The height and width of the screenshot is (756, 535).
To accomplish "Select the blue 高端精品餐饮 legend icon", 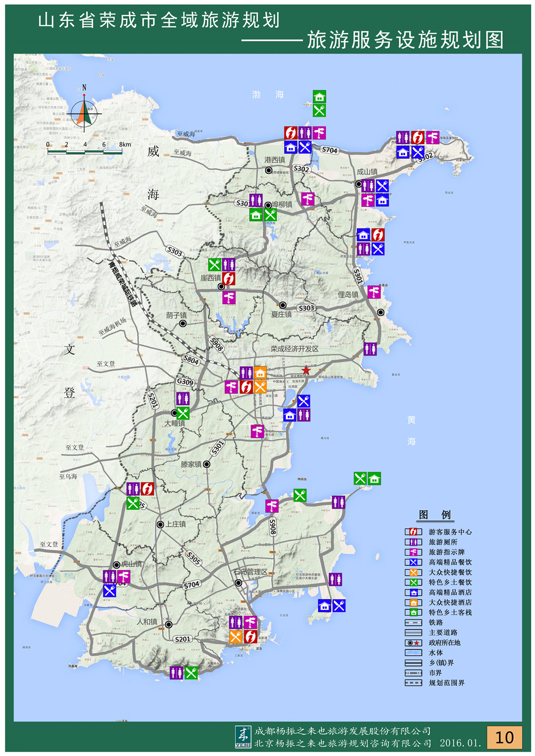I will point(413,562).
